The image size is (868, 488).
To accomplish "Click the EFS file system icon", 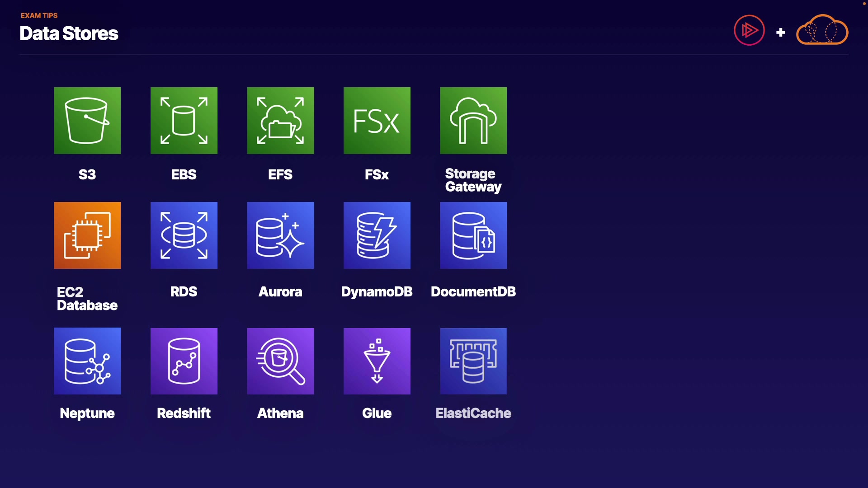I will [x=280, y=121].
